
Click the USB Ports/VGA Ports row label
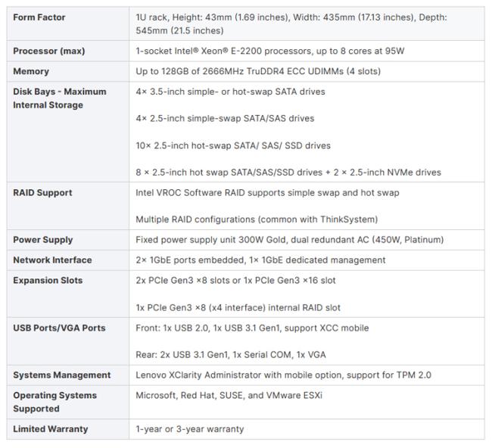[59, 328]
